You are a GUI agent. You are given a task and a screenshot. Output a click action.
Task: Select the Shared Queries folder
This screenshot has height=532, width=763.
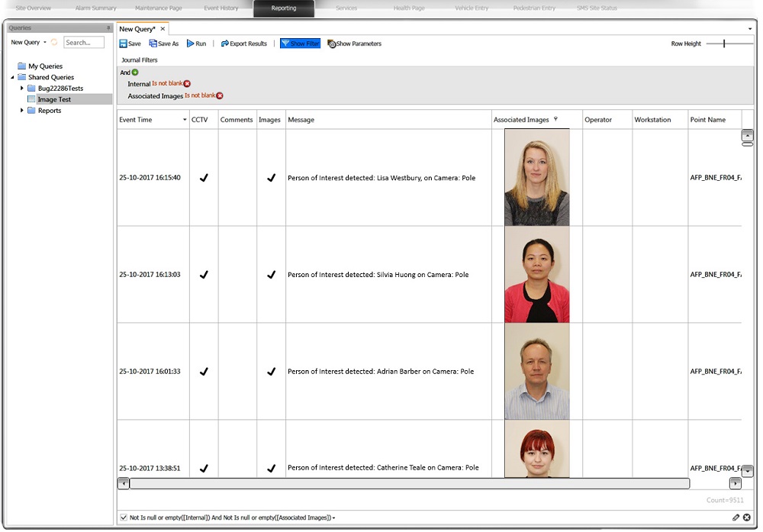[46, 77]
